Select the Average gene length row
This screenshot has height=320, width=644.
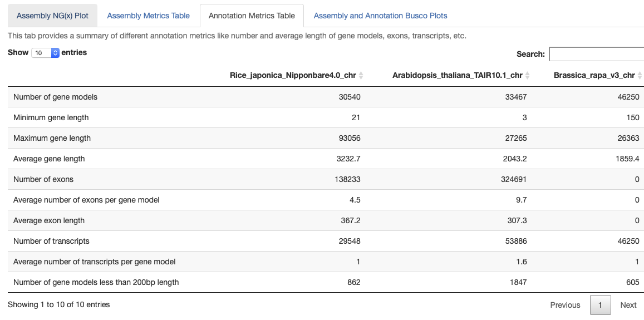pyautogui.click(x=49, y=159)
